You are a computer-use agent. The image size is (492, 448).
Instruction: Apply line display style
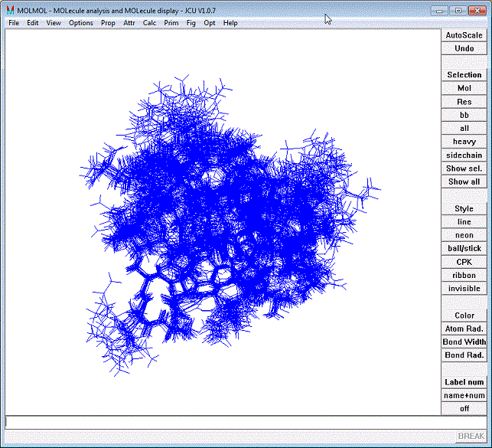464,221
